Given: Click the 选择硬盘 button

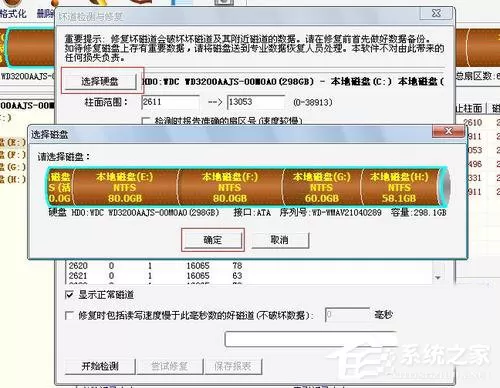Looking at the screenshot, I should tap(100, 81).
